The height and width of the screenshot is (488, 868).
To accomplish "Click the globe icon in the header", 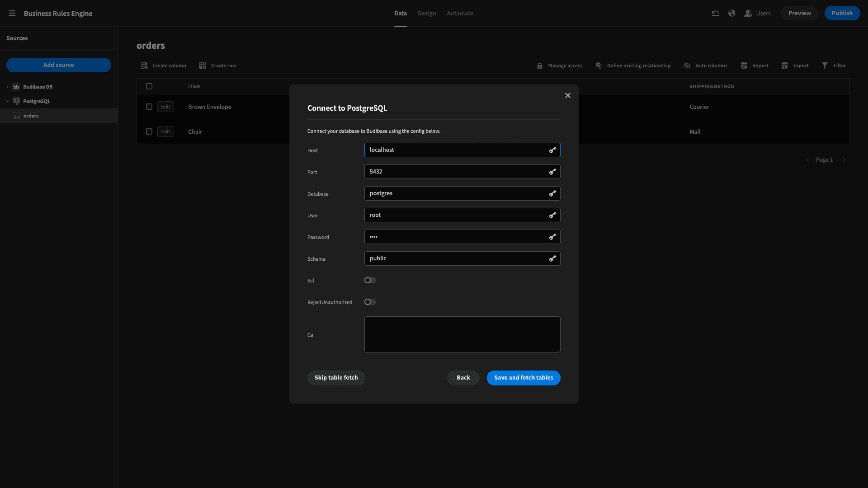I will click(x=731, y=13).
